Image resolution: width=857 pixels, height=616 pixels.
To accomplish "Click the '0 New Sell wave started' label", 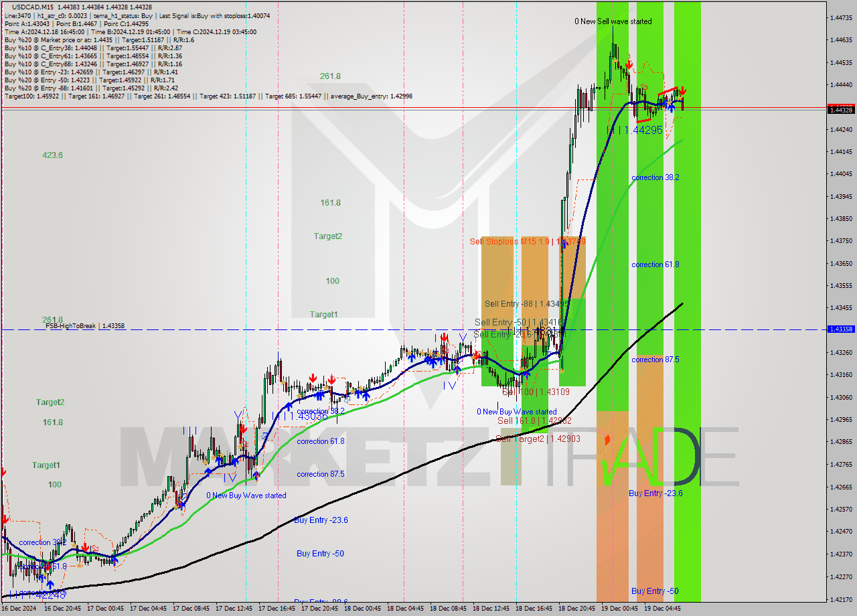I will (x=613, y=21).
